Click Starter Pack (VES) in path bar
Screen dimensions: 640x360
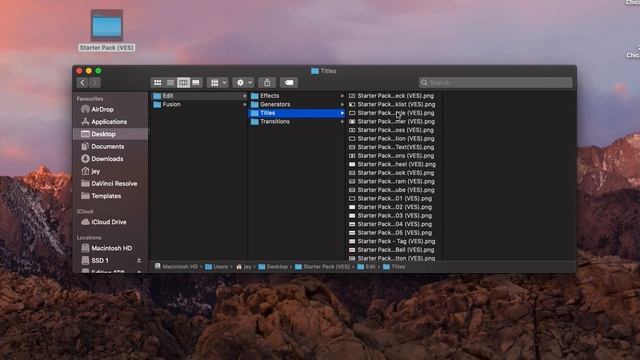[322, 267]
